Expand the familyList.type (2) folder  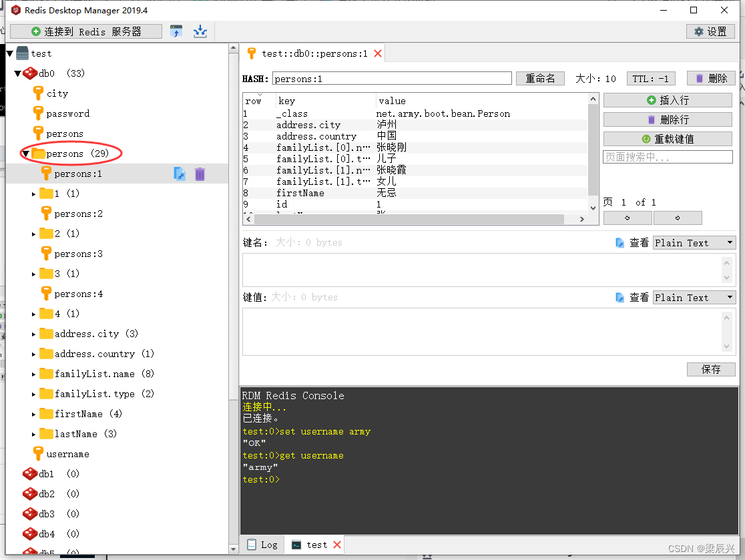(34, 394)
